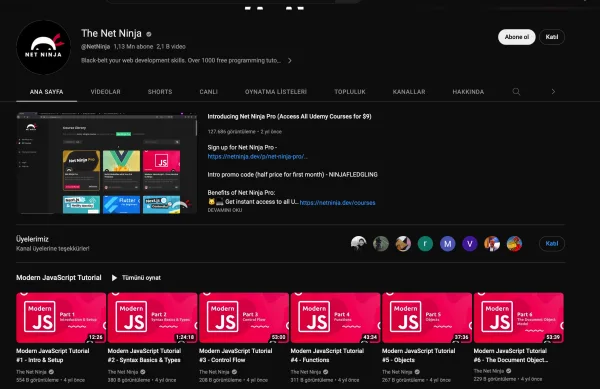Open Modern JS Part 1 thumbnail

tap(61, 318)
